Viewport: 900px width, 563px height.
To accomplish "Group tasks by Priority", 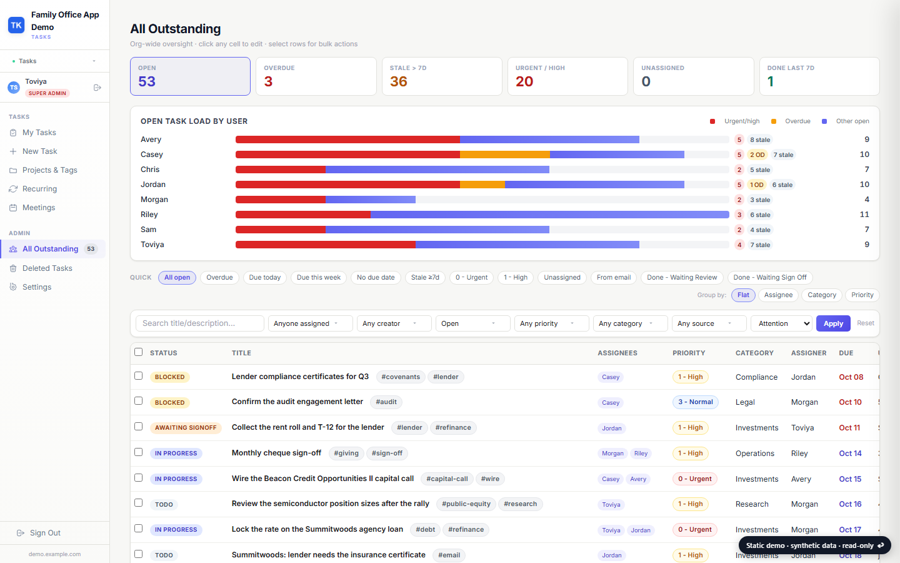I will [862, 295].
